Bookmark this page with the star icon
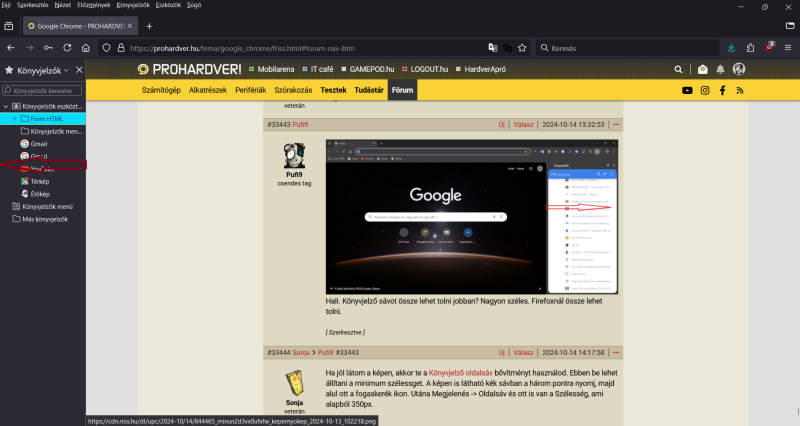800x426 pixels. pyautogui.click(x=522, y=48)
